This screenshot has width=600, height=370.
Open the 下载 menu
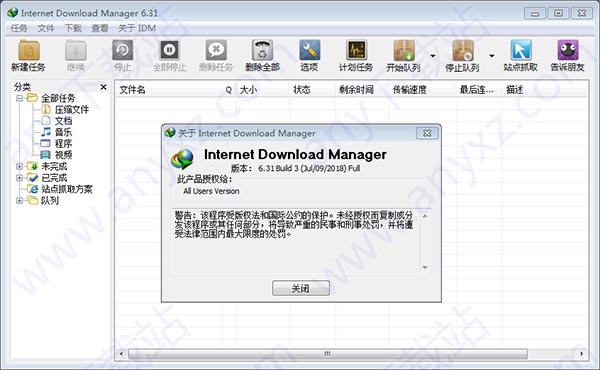click(x=73, y=28)
